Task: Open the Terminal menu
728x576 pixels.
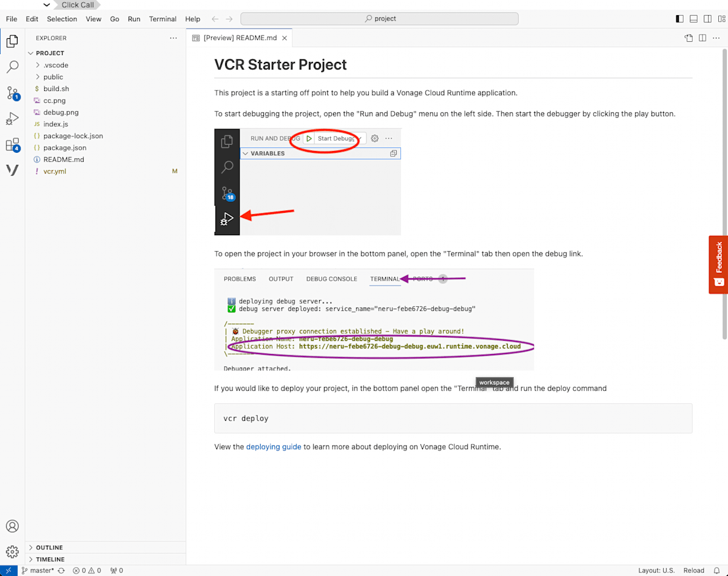Action: pos(163,19)
